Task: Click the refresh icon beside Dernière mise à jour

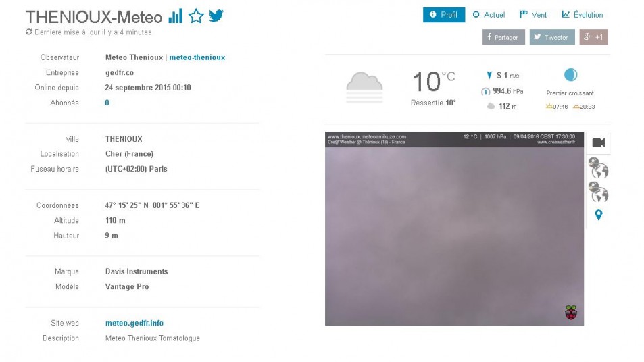Action: (x=29, y=32)
